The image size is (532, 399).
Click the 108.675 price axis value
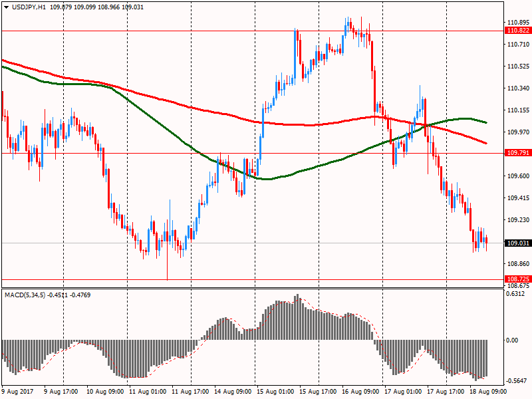pyautogui.click(x=518, y=285)
